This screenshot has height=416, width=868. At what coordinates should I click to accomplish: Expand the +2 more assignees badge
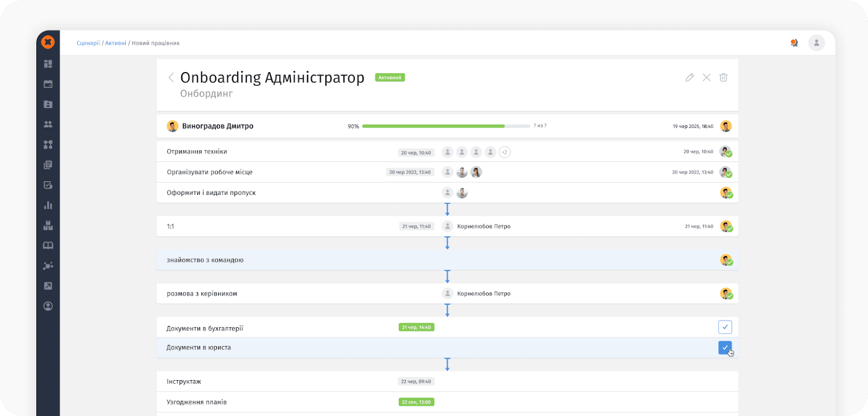click(x=505, y=152)
